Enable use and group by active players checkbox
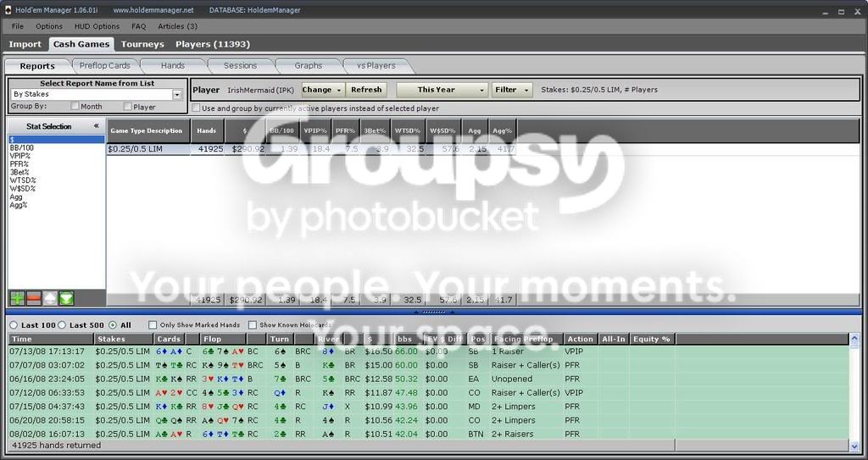 (x=196, y=108)
